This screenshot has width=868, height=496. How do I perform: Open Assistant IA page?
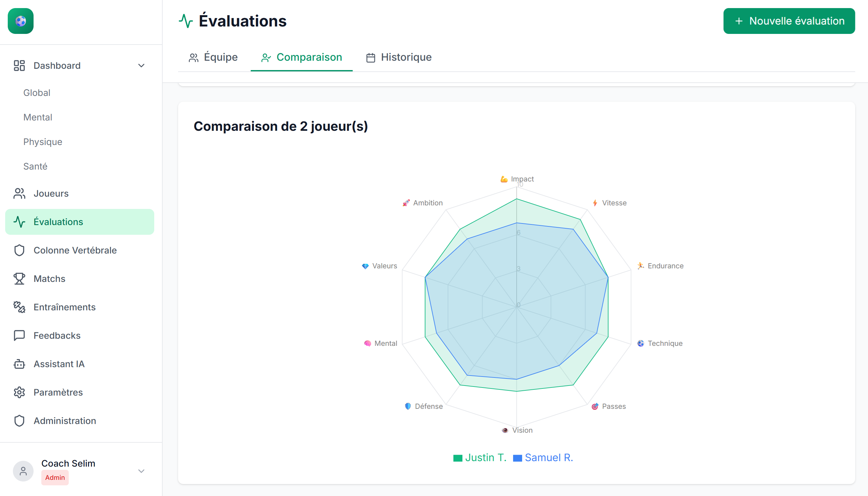[80, 364]
